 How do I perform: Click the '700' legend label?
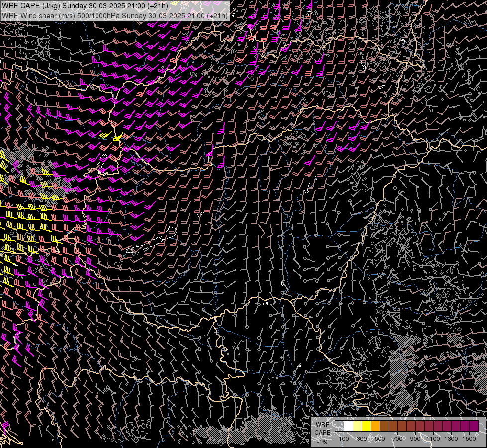(397, 439)
